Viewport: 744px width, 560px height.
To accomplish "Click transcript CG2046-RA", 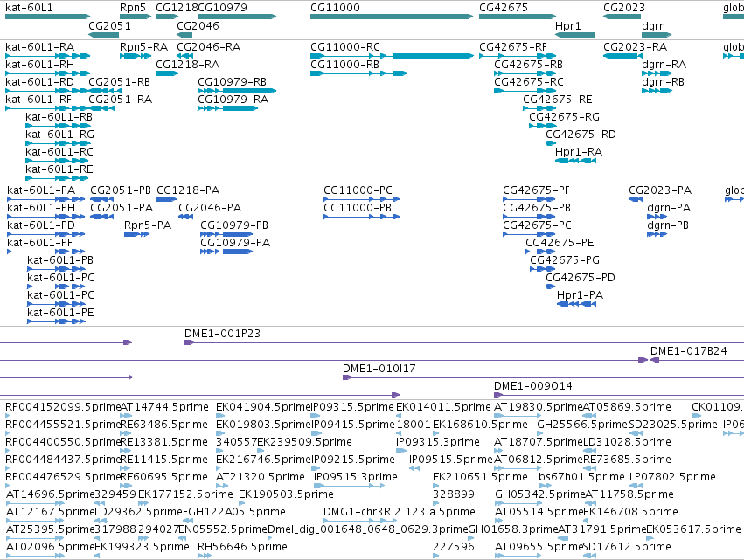I will [x=184, y=56].
